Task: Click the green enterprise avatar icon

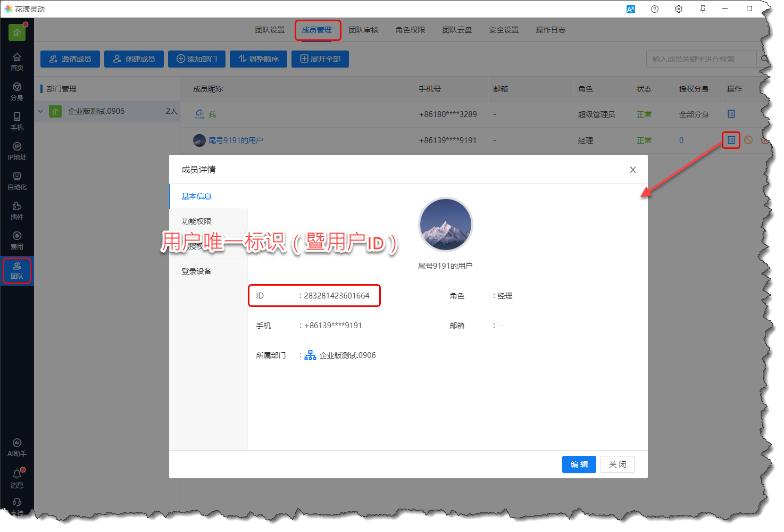Action: [17, 32]
